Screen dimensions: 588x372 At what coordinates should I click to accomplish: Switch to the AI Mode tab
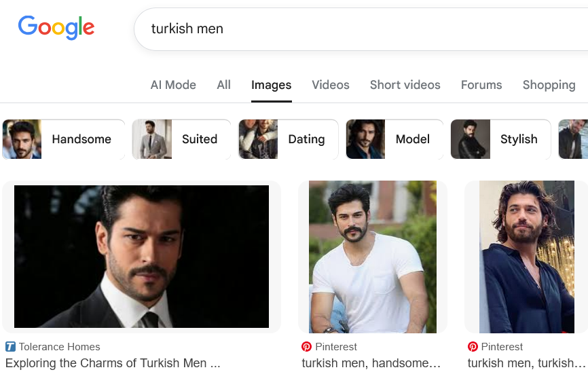(x=173, y=85)
